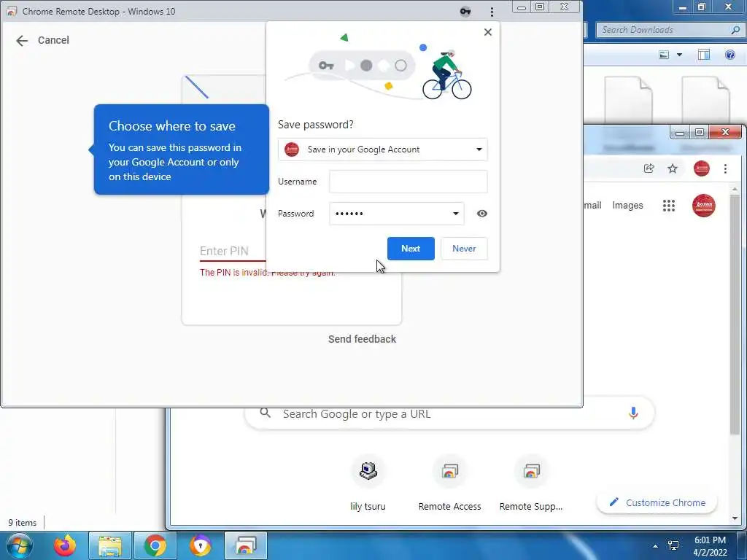Click the Customize Chrome button
747x560 pixels.
coord(657,502)
